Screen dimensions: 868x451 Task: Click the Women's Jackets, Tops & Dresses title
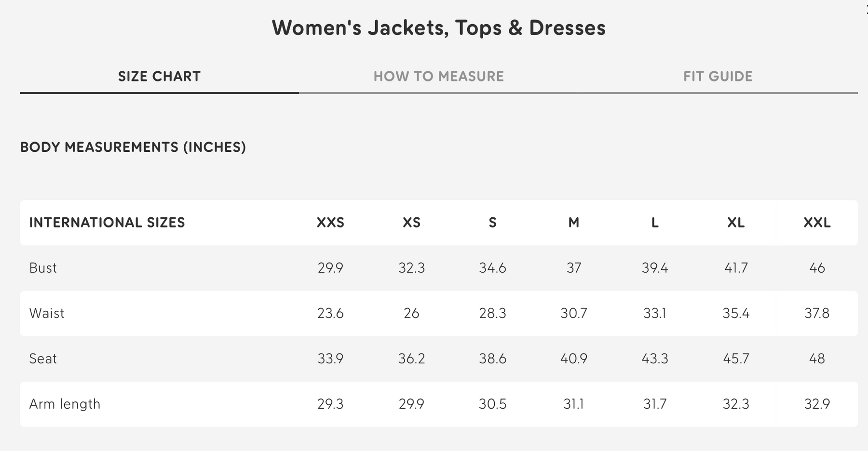tap(438, 27)
